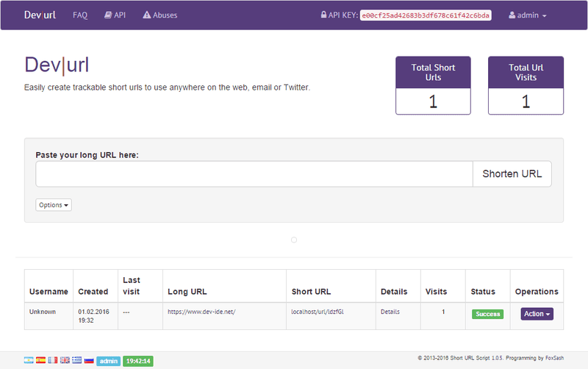Switch to Russian via the flag icon
Viewport: 588px width, 369px height.
pos(88,361)
